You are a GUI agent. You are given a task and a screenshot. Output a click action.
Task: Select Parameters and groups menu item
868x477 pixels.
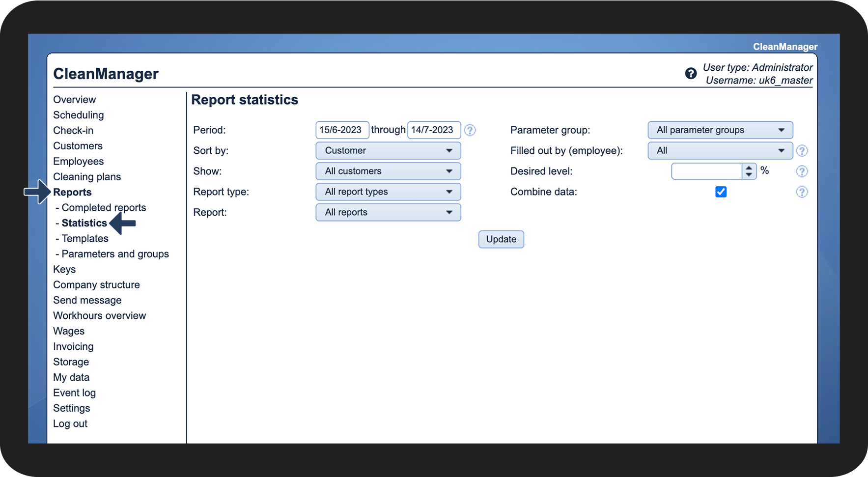(x=115, y=254)
